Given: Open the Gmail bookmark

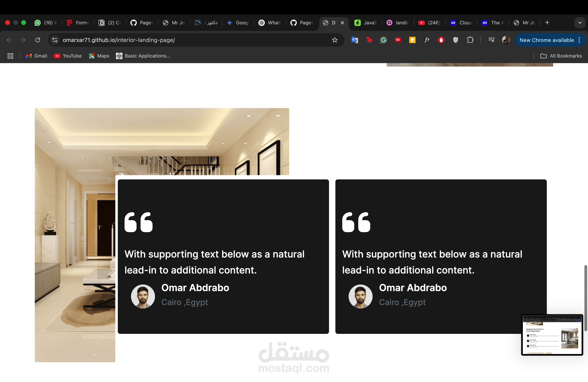Looking at the screenshot, I should [x=37, y=56].
